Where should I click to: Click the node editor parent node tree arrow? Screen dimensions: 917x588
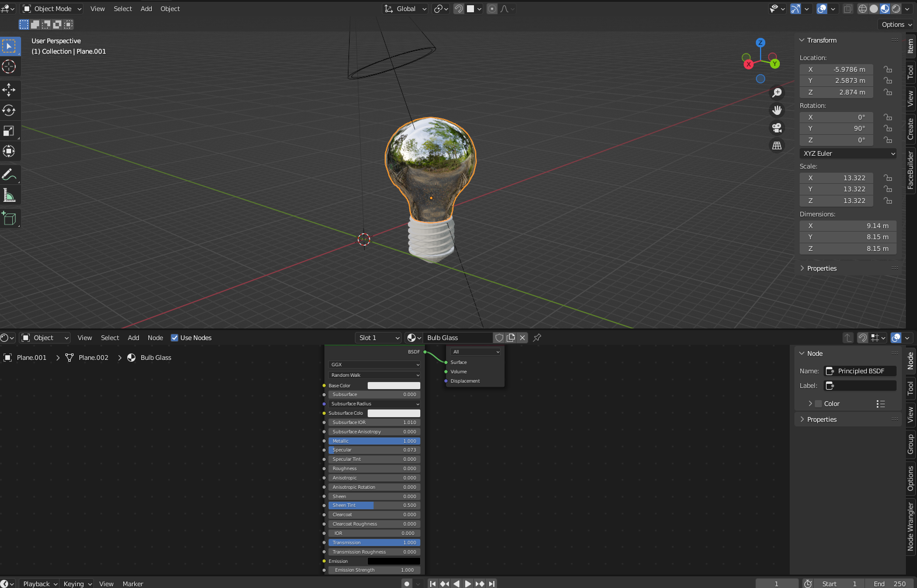pyautogui.click(x=848, y=338)
